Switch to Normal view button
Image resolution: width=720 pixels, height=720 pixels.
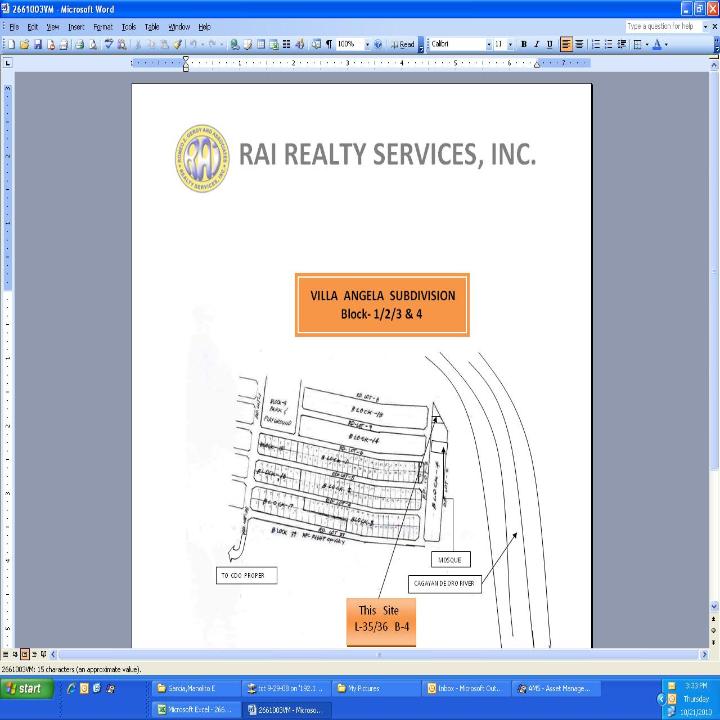pos(6,654)
